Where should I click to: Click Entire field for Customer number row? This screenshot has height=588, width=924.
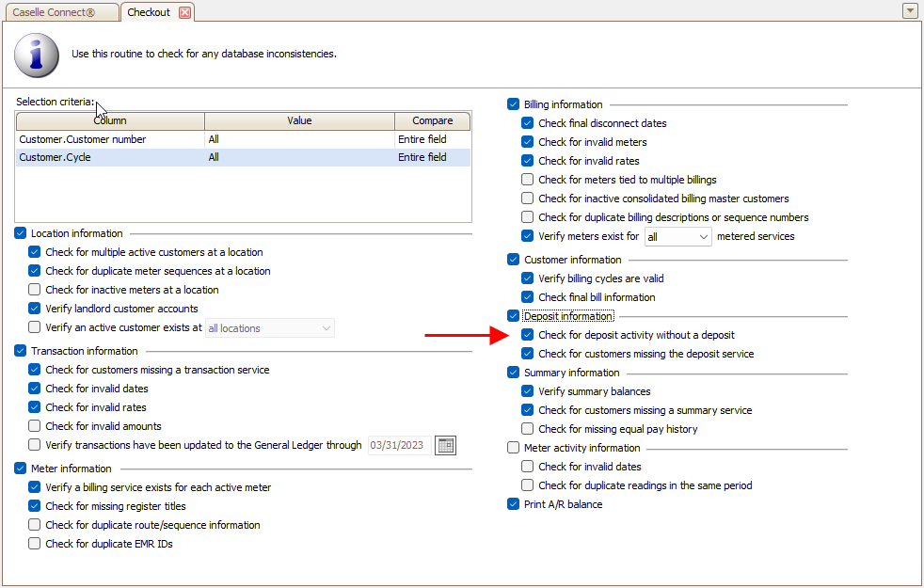(433, 139)
